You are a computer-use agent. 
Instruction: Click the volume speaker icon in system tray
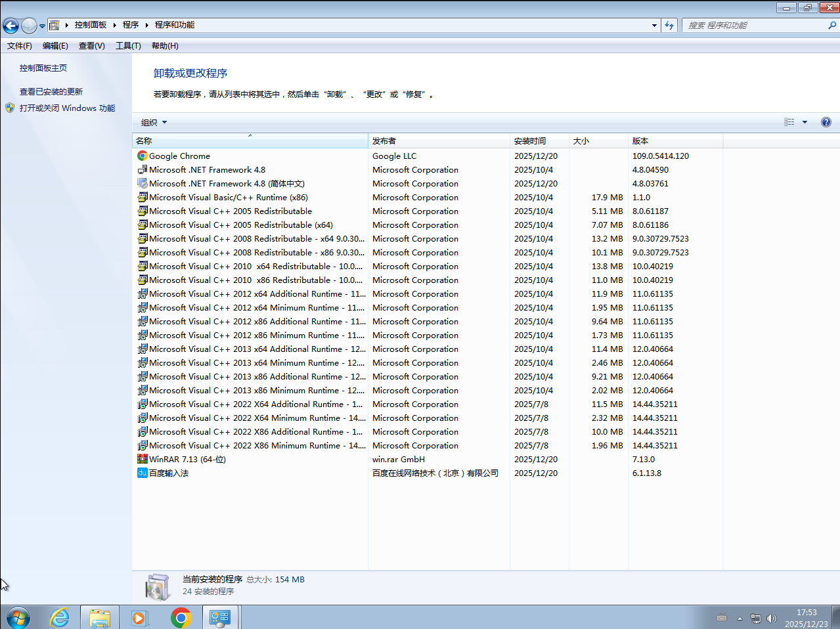[772, 618]
